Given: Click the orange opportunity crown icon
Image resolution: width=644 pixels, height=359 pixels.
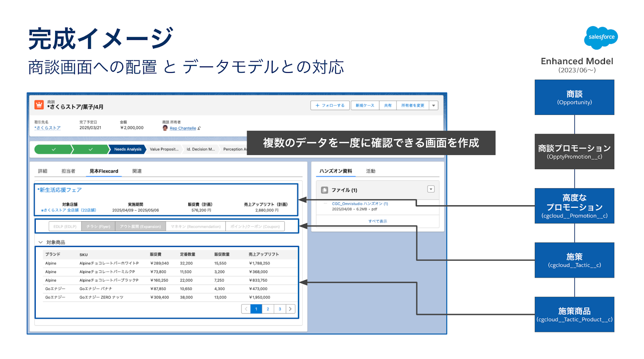Looking at the screenshot, I should [x=39, y=105].
